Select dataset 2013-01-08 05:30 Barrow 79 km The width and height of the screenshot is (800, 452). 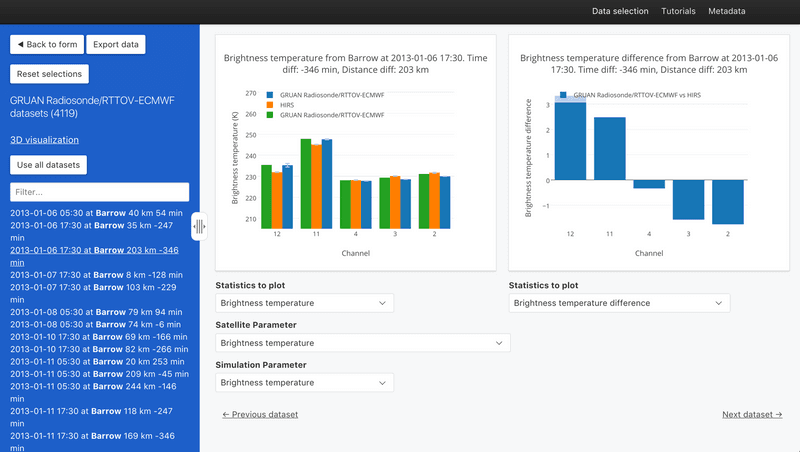[96, 312]
